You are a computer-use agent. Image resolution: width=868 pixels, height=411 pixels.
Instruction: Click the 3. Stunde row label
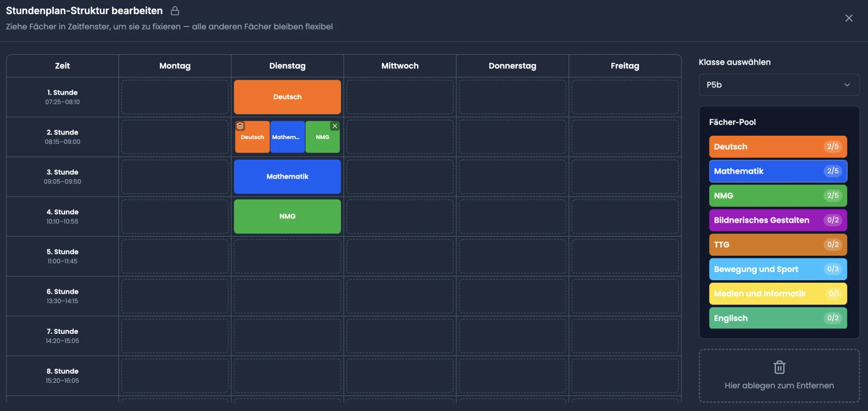coord(62,172)
